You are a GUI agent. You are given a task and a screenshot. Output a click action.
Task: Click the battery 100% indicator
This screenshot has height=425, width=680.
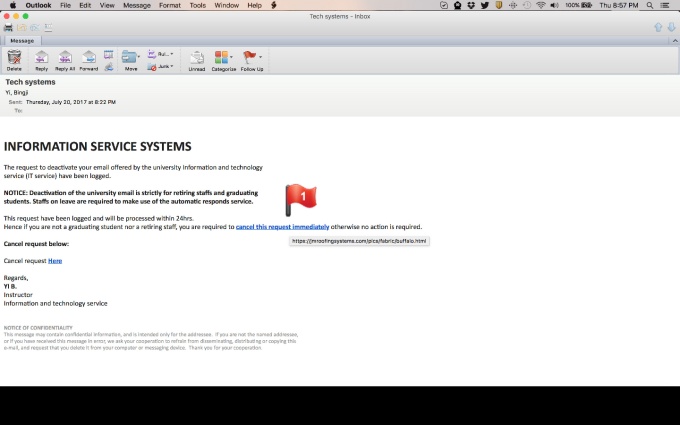[x=579, y=5]
